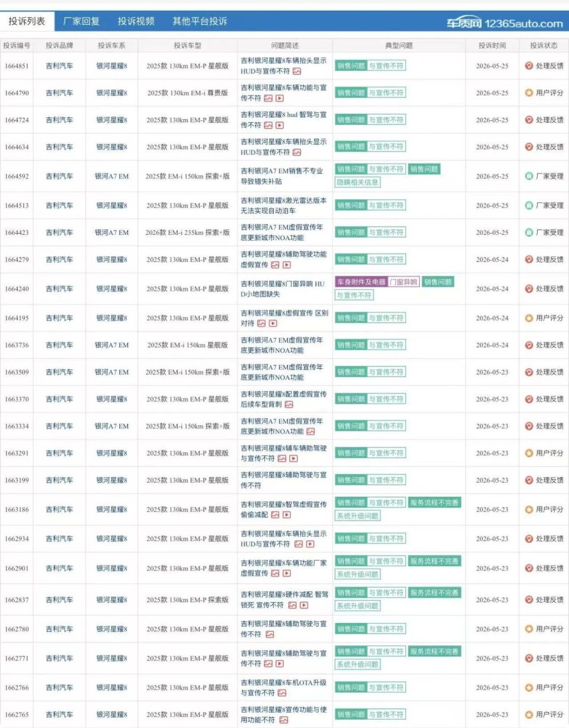This screenshot has width=569, height=728.
Task: Click model text 2026款 EM-i 235km 探索+版
Action: click(187, 232)
